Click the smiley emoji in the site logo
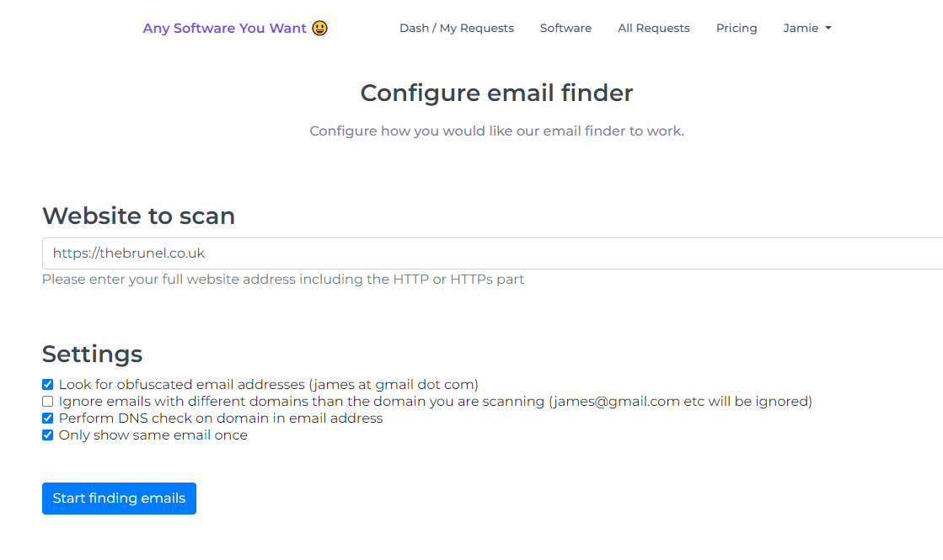This screenshot has width=943, height=560. coord(320,29)
